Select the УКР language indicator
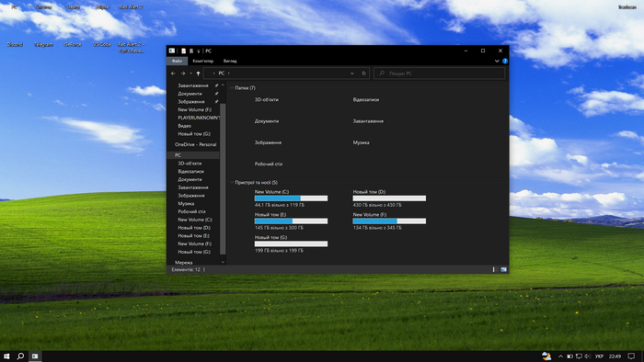This screenshot has height=362, width=644. [599, 356]
